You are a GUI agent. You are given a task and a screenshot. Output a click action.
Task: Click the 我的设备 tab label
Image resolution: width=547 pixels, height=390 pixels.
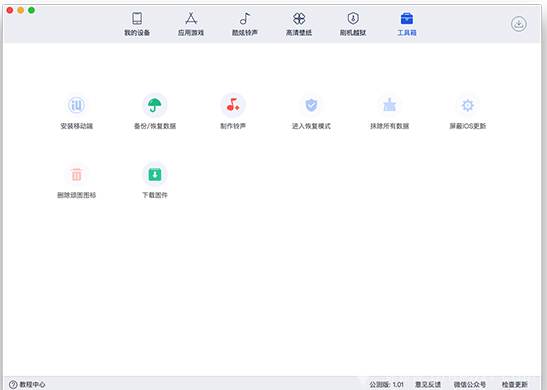137,33
